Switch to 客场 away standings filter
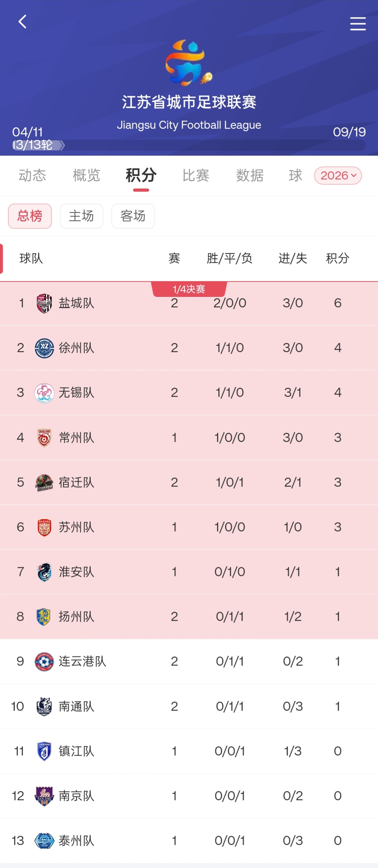This screenshot has height=868, width=378. coord(133,216)
